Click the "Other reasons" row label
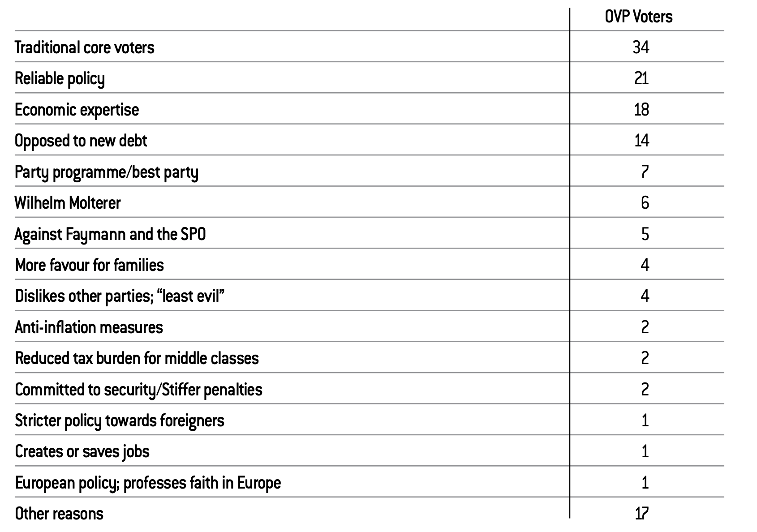Screen dimensions: 757x532 (x=59, y=514)
